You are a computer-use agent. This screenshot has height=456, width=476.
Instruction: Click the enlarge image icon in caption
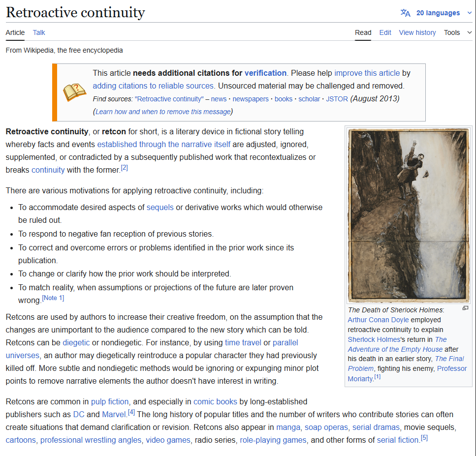pos(465,308)
